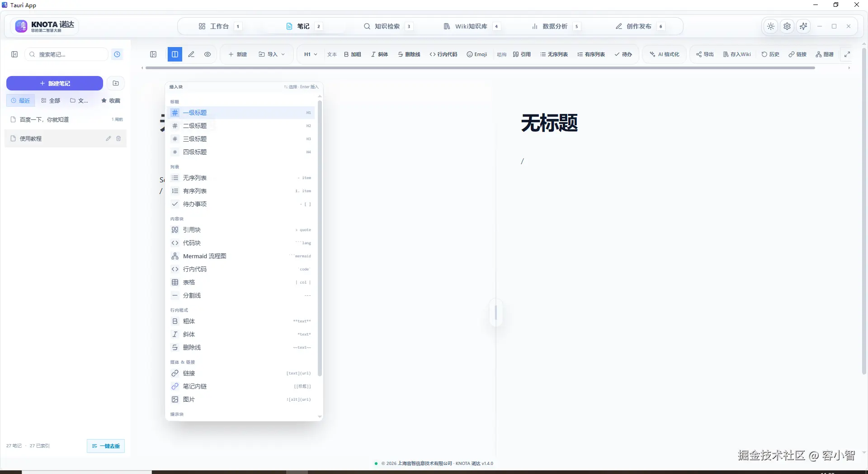Delete 使用教程 note via trash icon
868x474 pixels.
[118, 138]
